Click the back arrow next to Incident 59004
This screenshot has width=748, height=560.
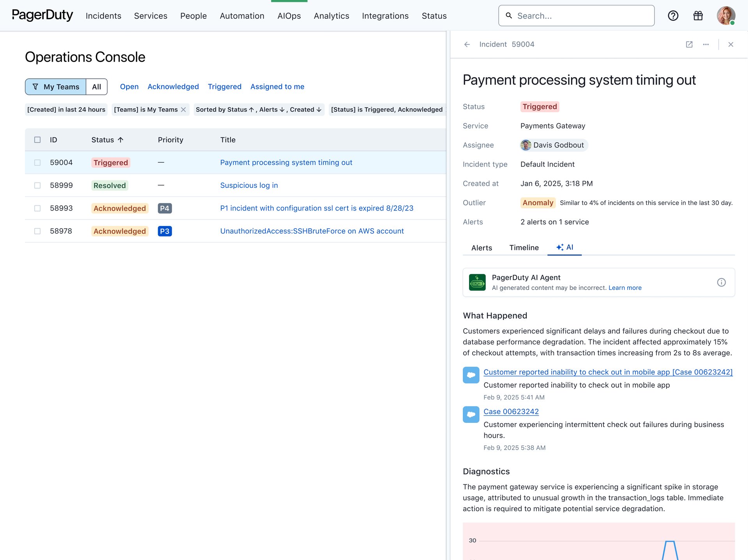467,44
